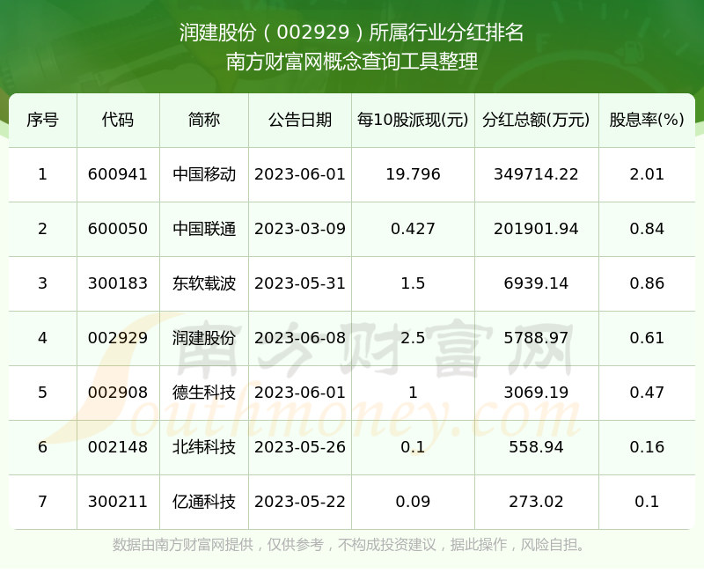Click the value 1.5
Screen dimensions: 704x588
(413, 283)
